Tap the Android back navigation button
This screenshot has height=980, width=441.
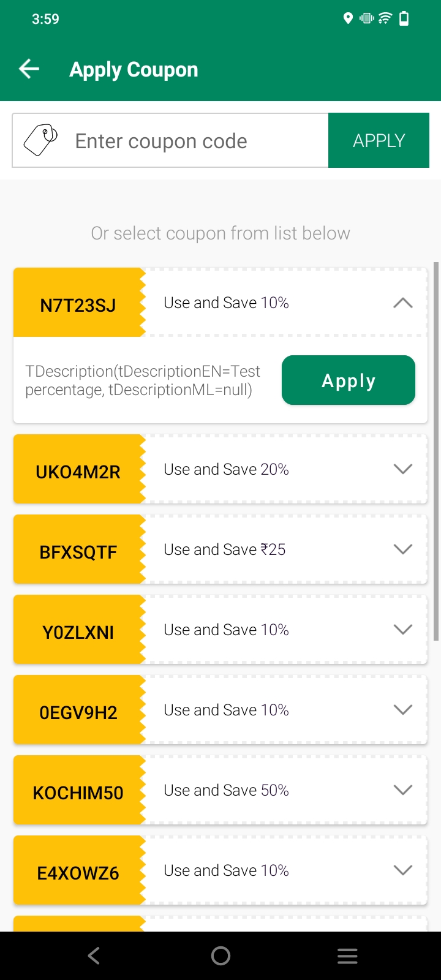coord(94,956)
